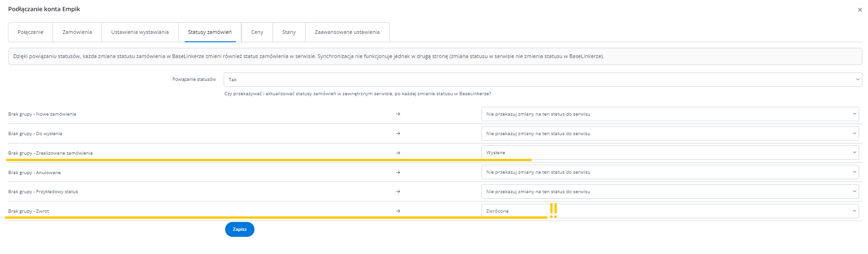Click arrow icon in Zwrot row

398,211
